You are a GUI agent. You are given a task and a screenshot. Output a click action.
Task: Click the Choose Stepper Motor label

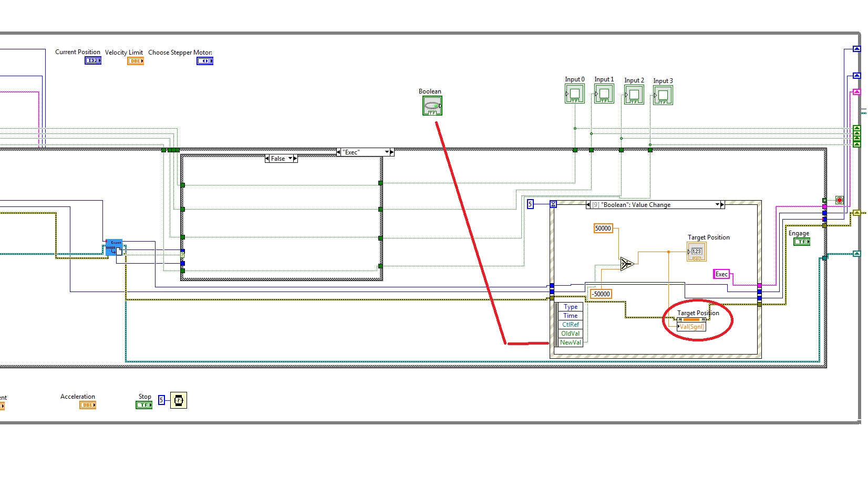(180, 53)
